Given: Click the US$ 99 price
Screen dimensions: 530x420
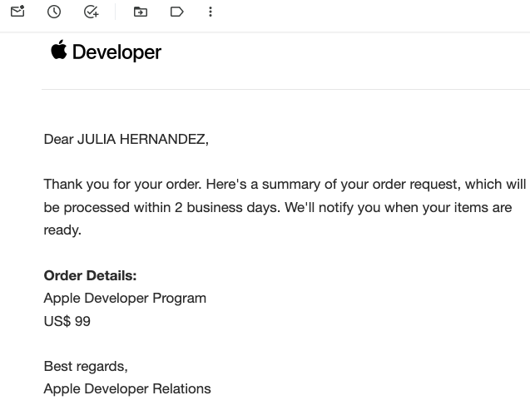Looking at the screenshot, I should pyautogui.click(x=67, y=321).
